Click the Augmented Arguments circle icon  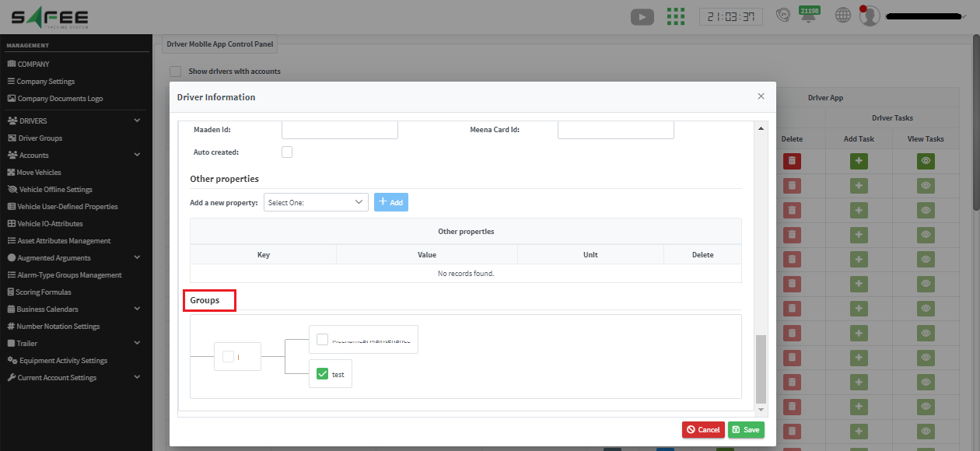pyautogui.click(x=11, y=258)
